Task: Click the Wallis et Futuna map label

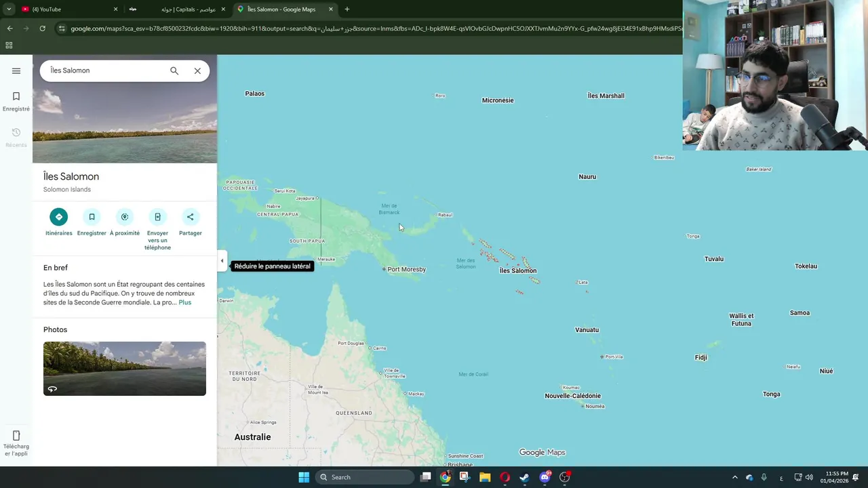Action: (741, 320)
